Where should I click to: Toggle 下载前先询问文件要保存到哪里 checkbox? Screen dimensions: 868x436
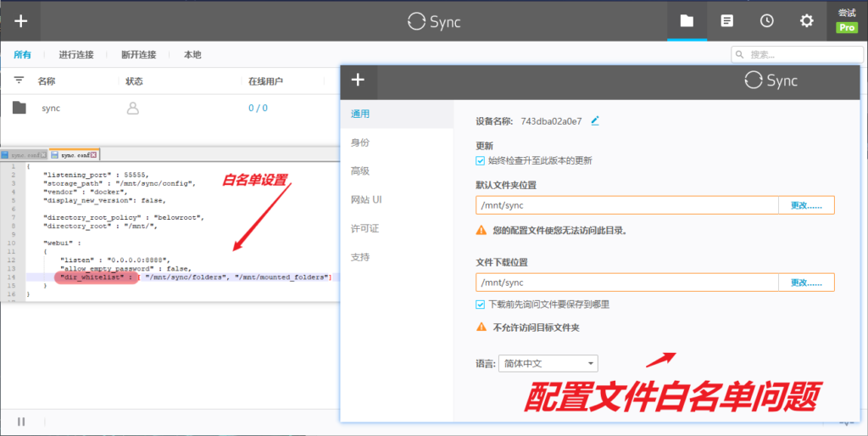[480, 305]
